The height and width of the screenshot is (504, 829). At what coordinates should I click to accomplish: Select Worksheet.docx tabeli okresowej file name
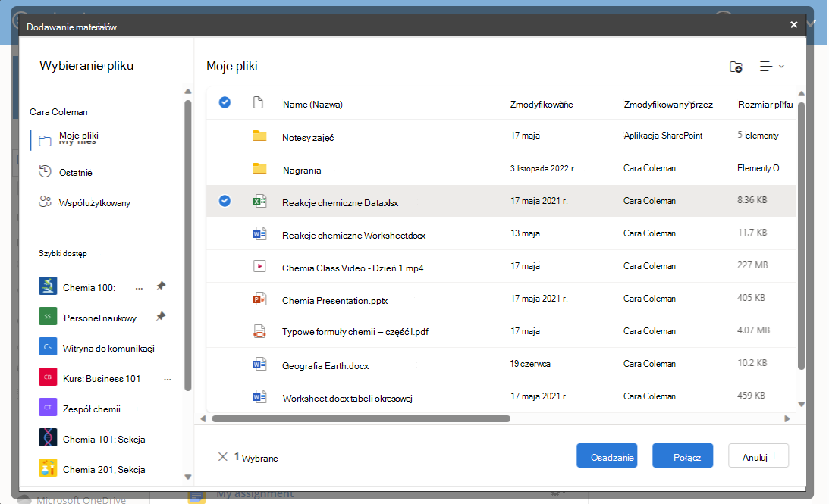coord(347,399)
